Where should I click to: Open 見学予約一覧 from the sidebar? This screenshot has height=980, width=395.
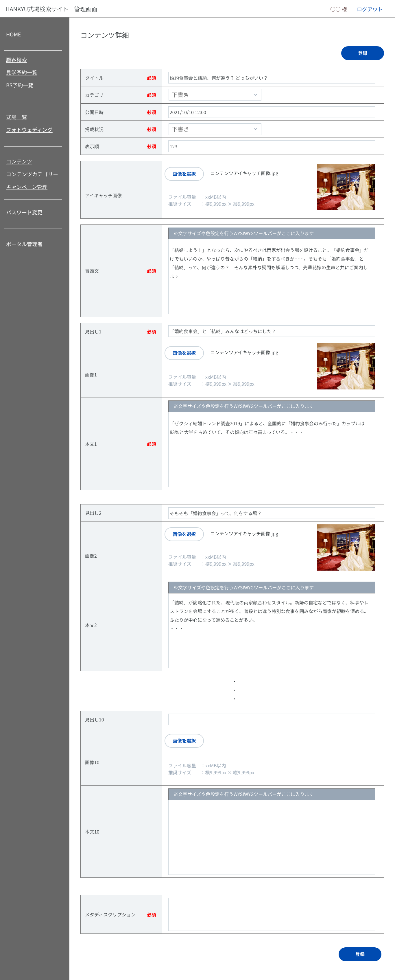pos(21,73)
